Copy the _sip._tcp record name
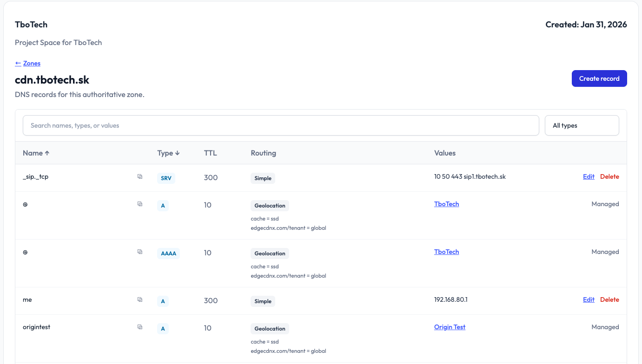The width and height of the screenshot is (642, 364). click(140, 176)
